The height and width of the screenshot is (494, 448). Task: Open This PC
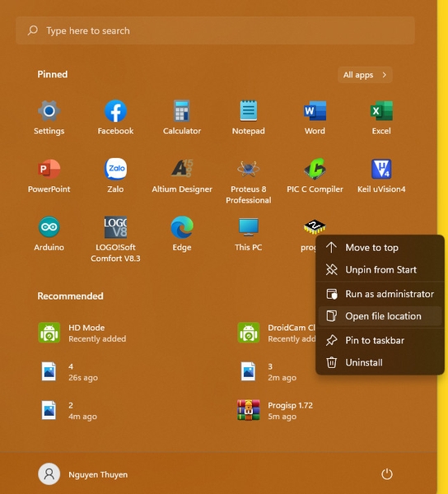coord(248,234)
